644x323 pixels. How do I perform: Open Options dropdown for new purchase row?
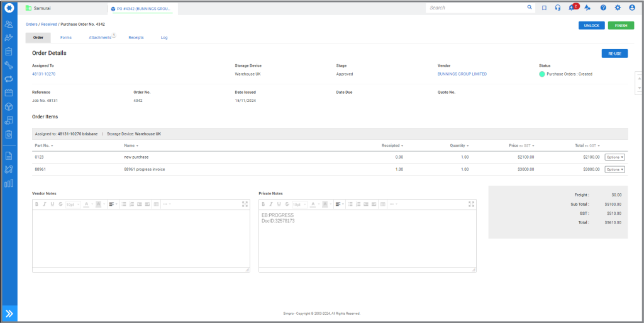pos(615,157)
